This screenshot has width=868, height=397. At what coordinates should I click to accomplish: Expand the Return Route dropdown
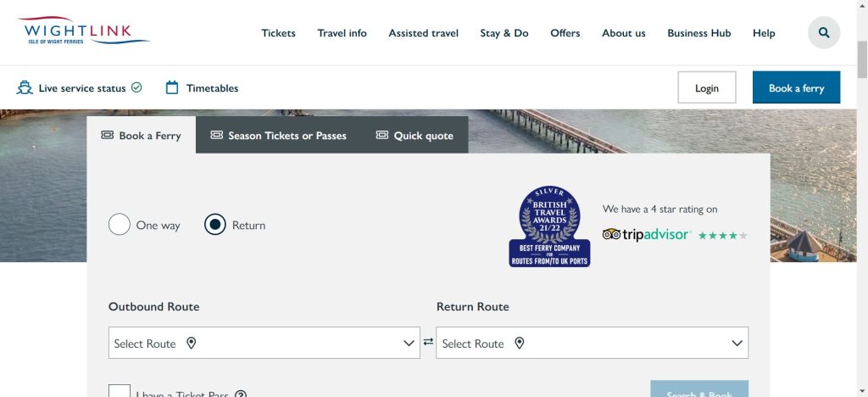pyautogui.click(x=592, y=343)
